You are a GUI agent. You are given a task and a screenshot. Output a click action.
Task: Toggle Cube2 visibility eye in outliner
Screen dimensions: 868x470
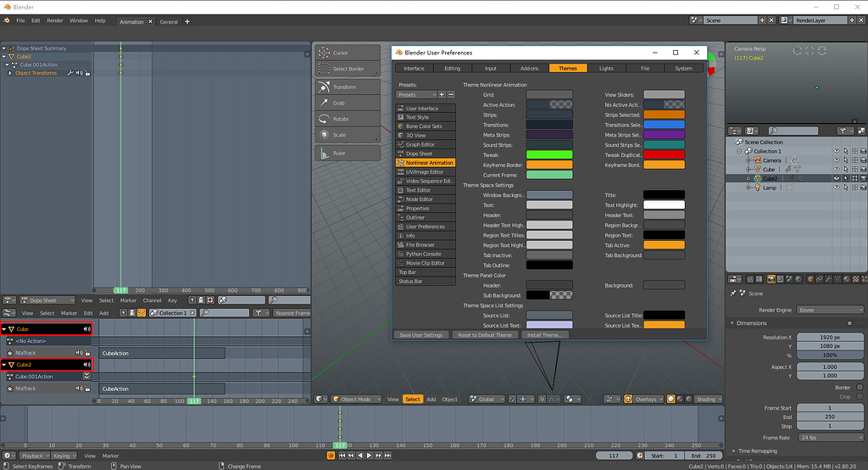(837, 178)
